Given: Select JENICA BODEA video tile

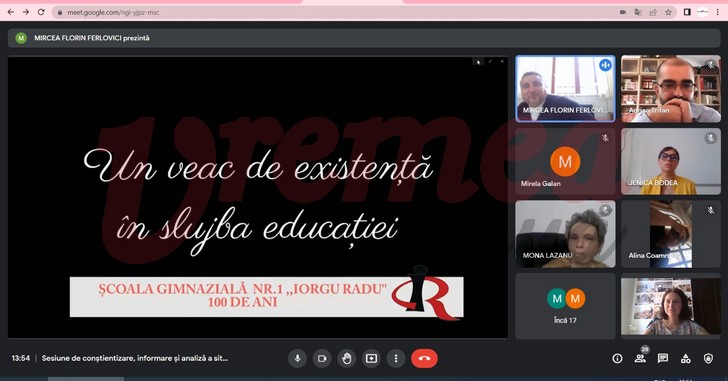Looking at the screenshot, I should [x=671, y=161].
